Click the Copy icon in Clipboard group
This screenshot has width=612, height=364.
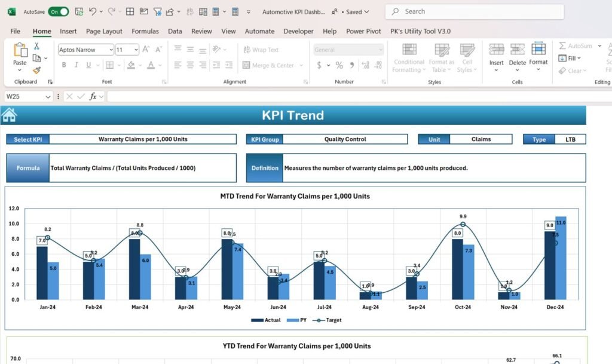(37, 58)
